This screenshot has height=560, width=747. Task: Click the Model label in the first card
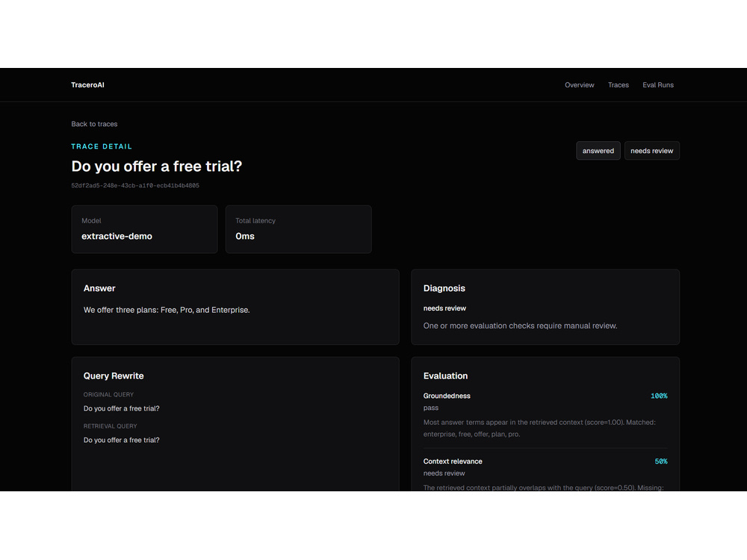(x=91, y=220)
